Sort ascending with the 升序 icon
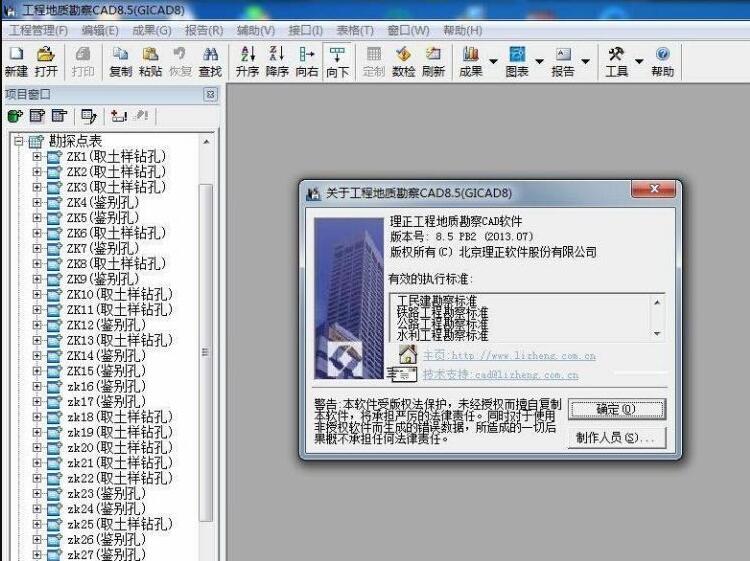 pyautogui.click(x=247, y=54)
